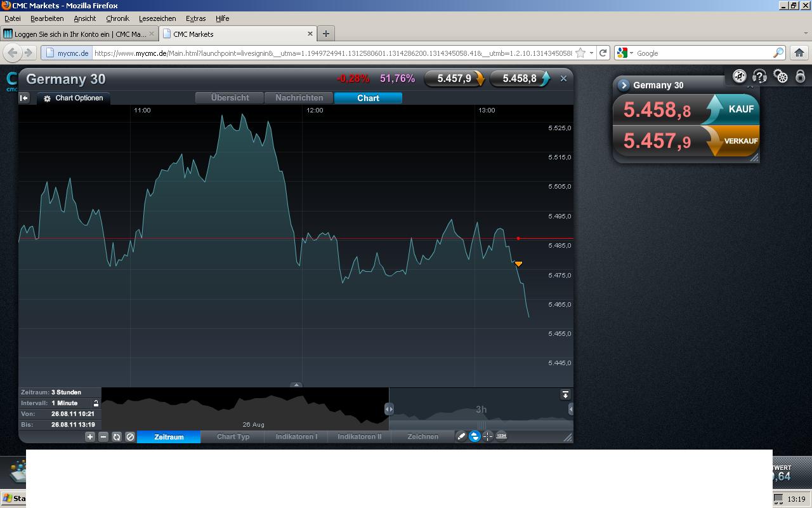Open the Google search engine dropdown
The height and width of the screenshot is (508, 812).
coord(625,53)
